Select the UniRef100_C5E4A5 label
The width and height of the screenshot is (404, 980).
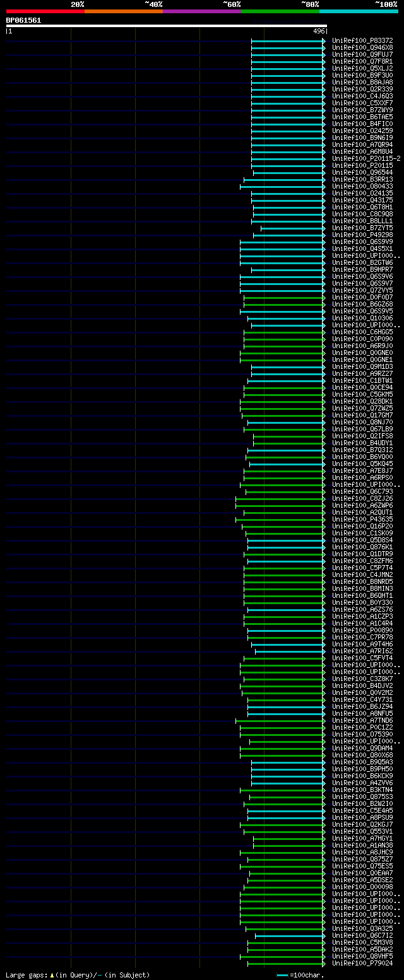point(362,811)
